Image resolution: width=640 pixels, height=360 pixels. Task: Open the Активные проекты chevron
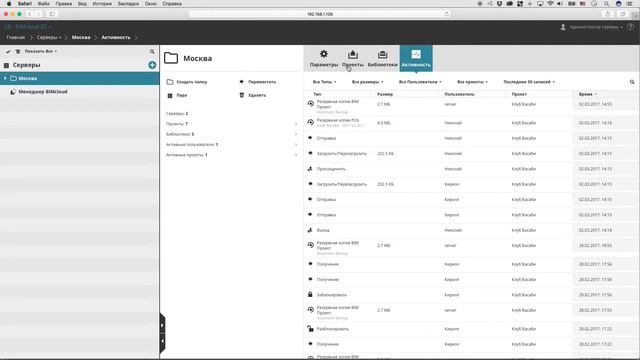click(x=296, y=155)
